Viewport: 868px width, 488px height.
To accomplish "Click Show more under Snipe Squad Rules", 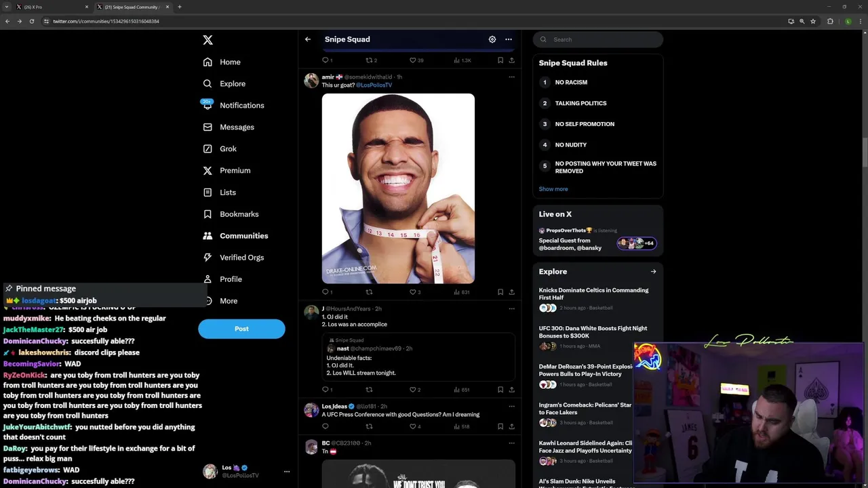I will 553,189.
